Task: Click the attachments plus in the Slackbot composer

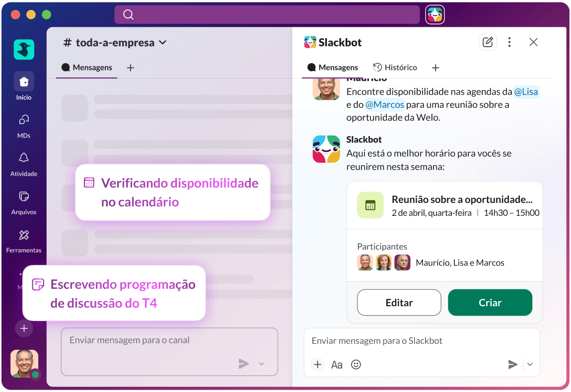Action: pyautogui.click(x=318, y=364)
